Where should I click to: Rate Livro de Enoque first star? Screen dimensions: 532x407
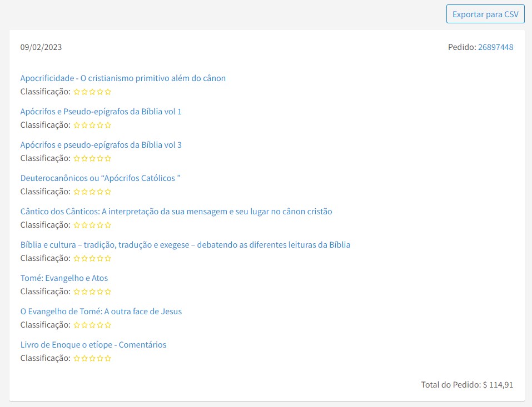click(77, 358)
